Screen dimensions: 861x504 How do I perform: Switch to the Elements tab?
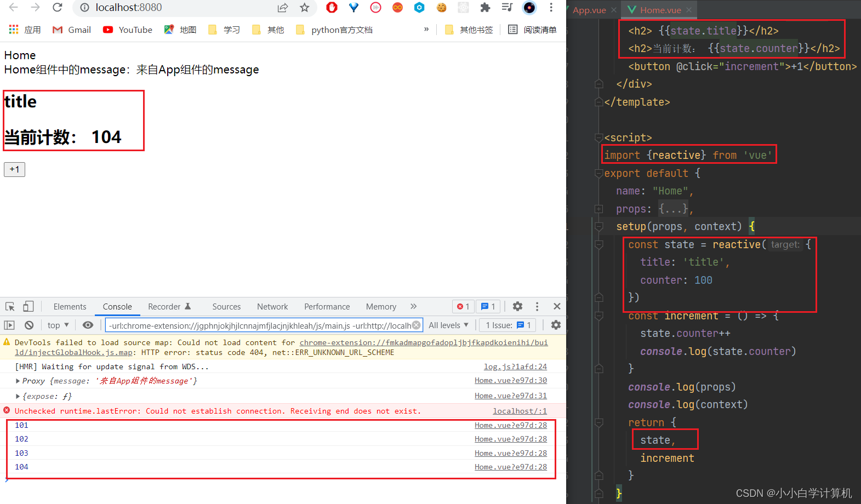tap(70, 307)
